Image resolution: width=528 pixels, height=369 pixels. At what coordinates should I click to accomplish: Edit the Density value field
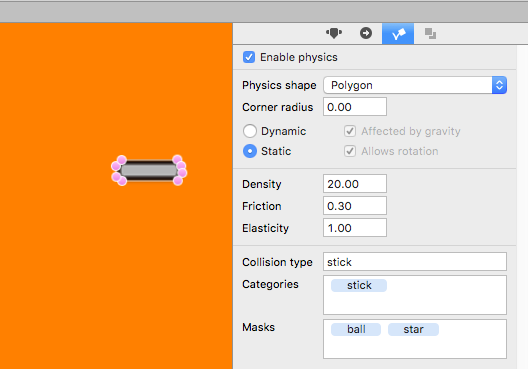point(355,184)
